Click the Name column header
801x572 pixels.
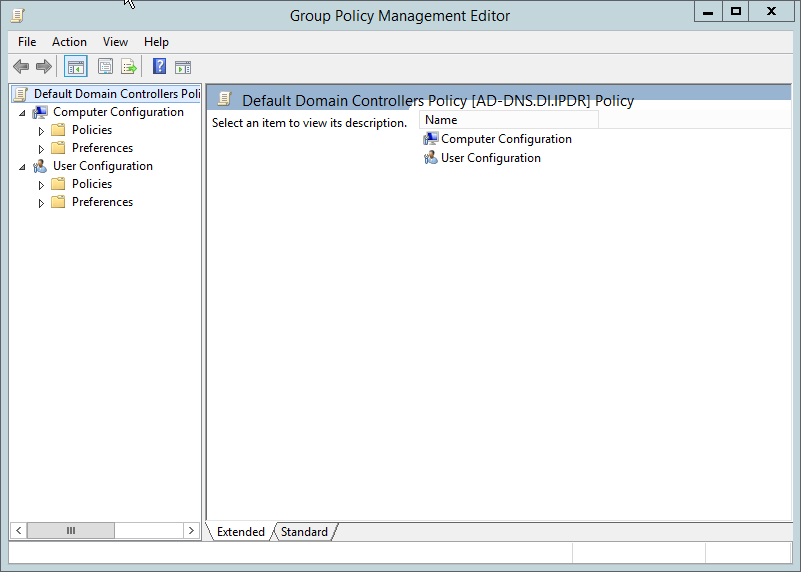[x=508, y=120]
